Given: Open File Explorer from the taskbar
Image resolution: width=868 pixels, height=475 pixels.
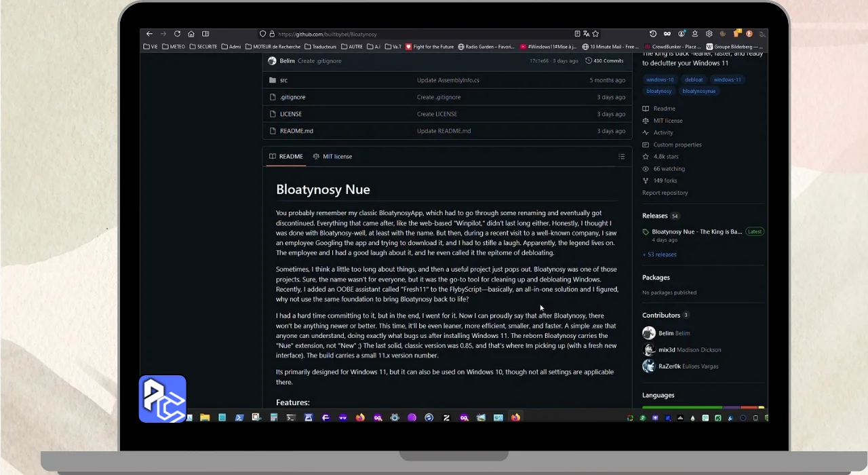Looking at the screenshot, I should [x=205, y=418].
